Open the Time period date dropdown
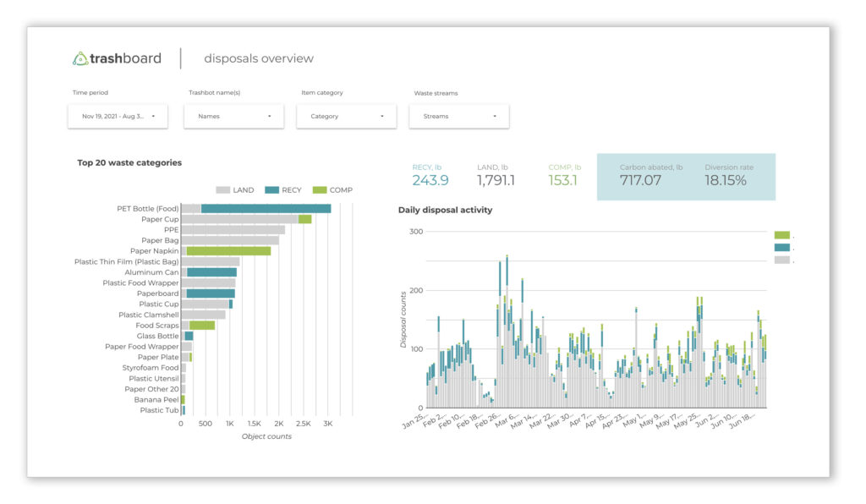 (118, 116)
